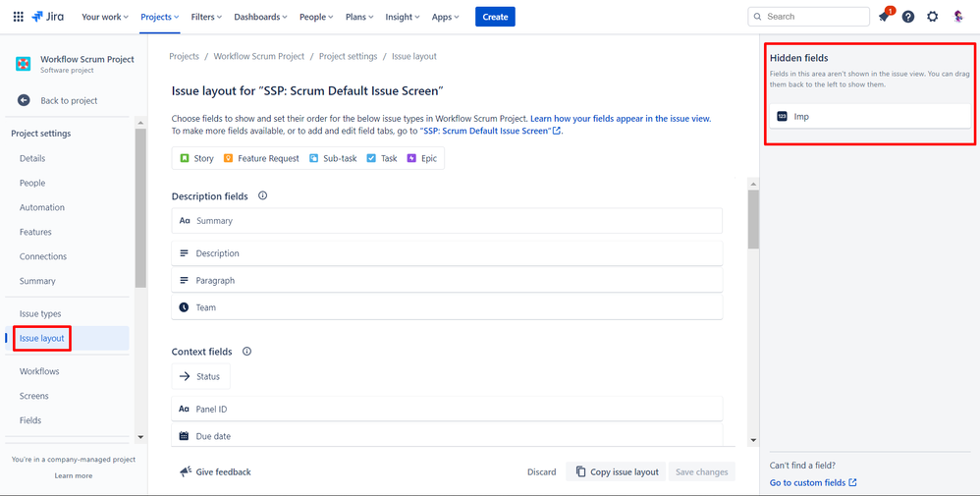
Task: Click the Sub-task issue type icon
Action: [314, 158]
